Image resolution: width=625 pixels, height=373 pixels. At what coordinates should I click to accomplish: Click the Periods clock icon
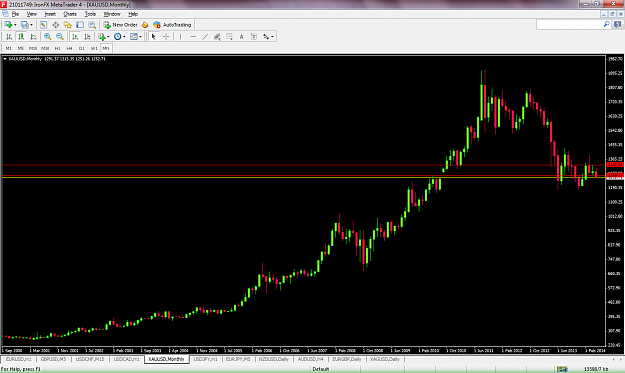point(118,37)
